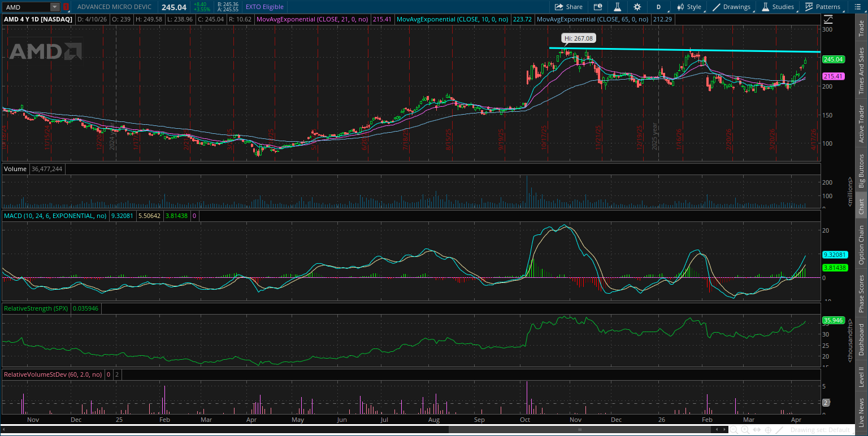Click the green 245.04 price axis label

834,59
